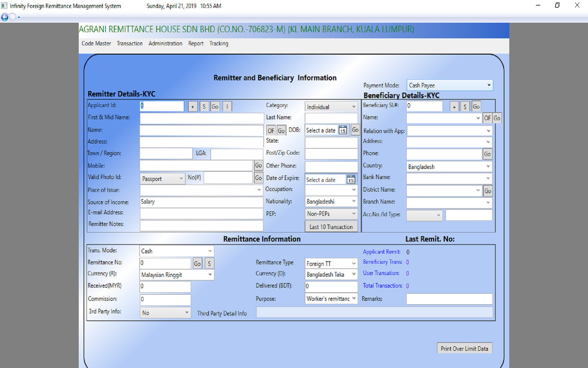The height and width of the screenshot is (368, 588).
Task: Open the beneficiary Country dropdown
Action: coord(449,167)
